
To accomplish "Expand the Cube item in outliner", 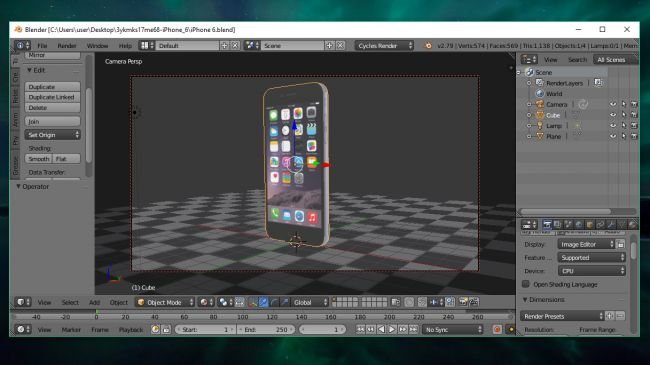I will tap(529, 115).
